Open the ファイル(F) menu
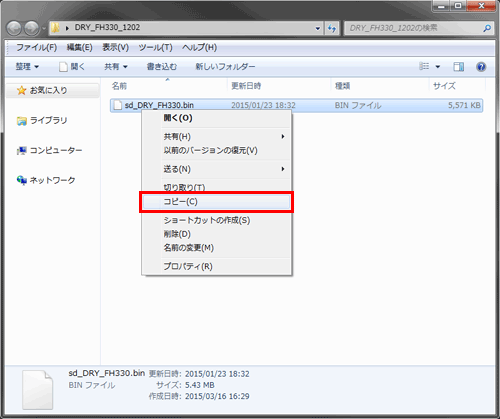 click(x=37, y=48)
